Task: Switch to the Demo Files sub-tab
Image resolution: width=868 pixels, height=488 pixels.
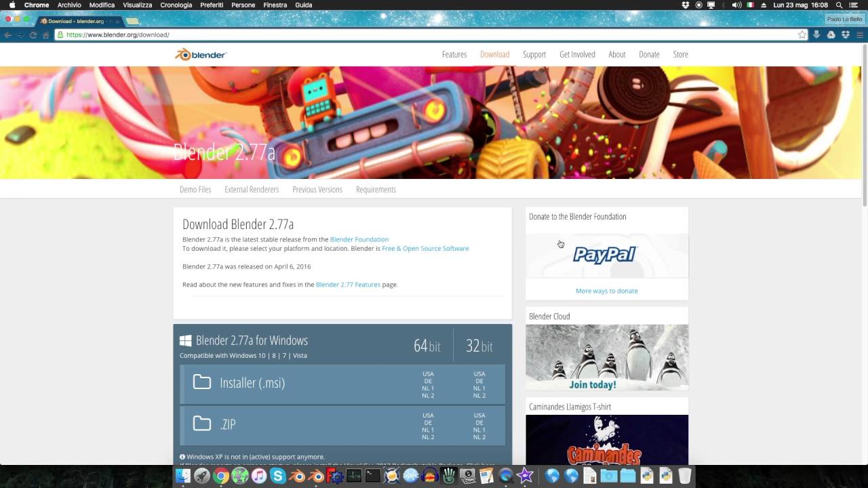Action: point(195,189)
